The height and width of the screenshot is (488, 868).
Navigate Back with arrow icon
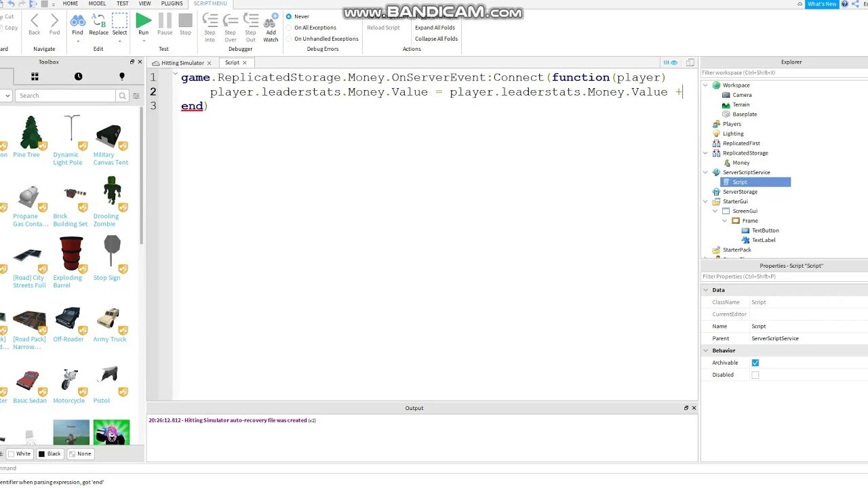click(x=34, y=20)
